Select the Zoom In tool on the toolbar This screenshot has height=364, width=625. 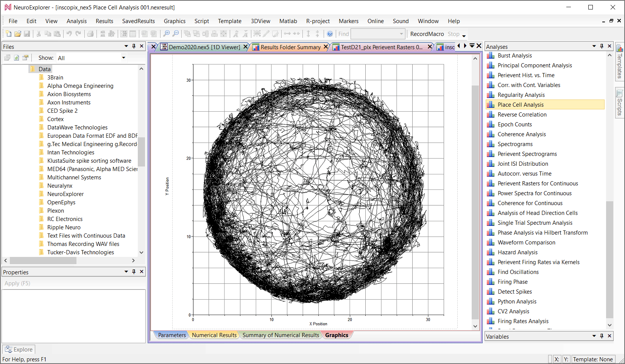coord(166,34)
